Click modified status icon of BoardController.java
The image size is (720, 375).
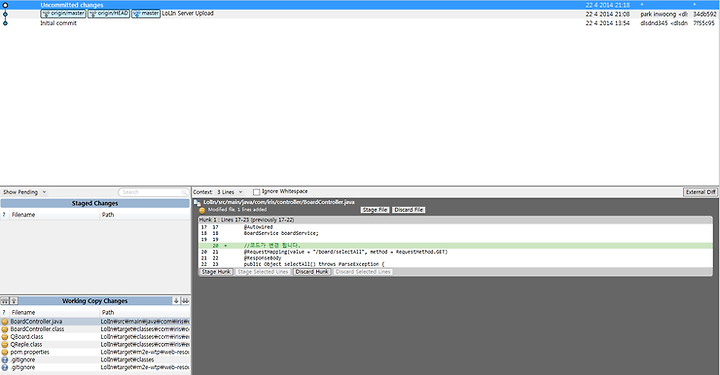(x=5, y=322)
